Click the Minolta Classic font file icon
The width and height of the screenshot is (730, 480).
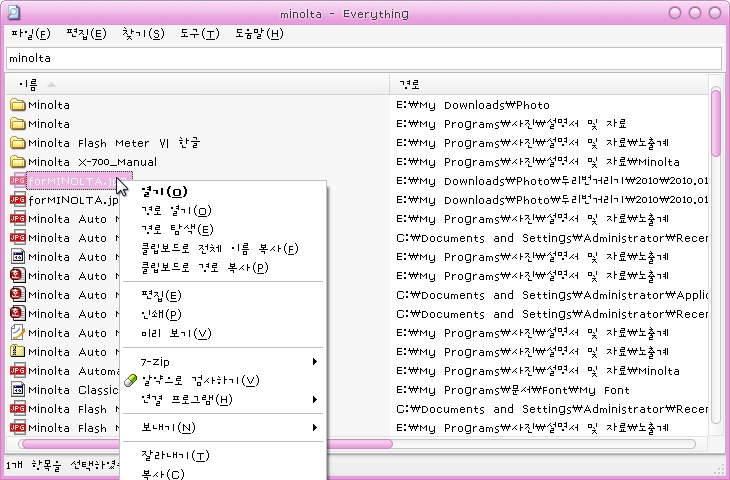[17, 390]
